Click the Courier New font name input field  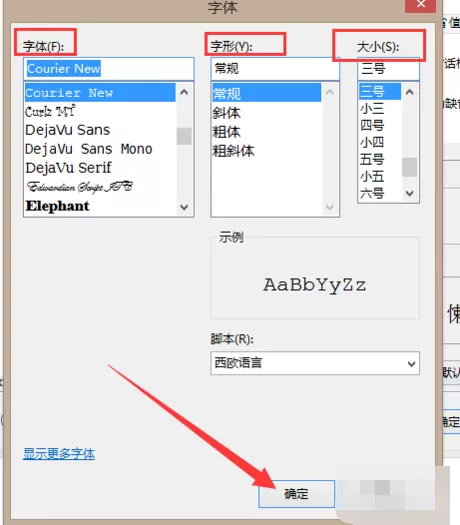(109, 69)
